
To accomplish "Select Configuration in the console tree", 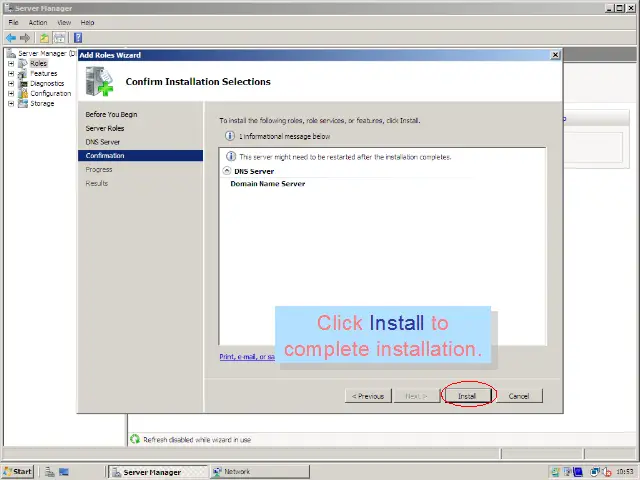I will pos(51,93).
